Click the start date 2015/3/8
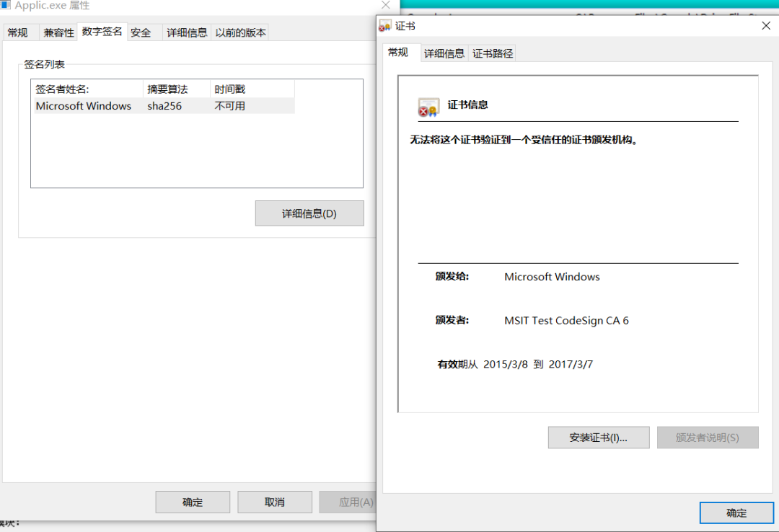779x532 pixels. pos(505,364)
